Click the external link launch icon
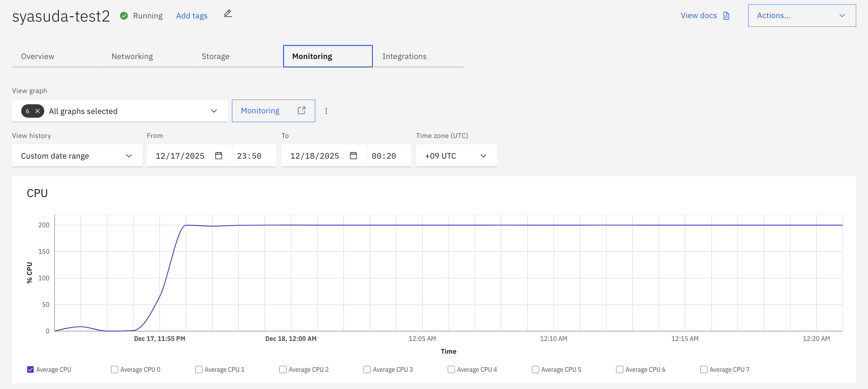 (x=301, y=111)
